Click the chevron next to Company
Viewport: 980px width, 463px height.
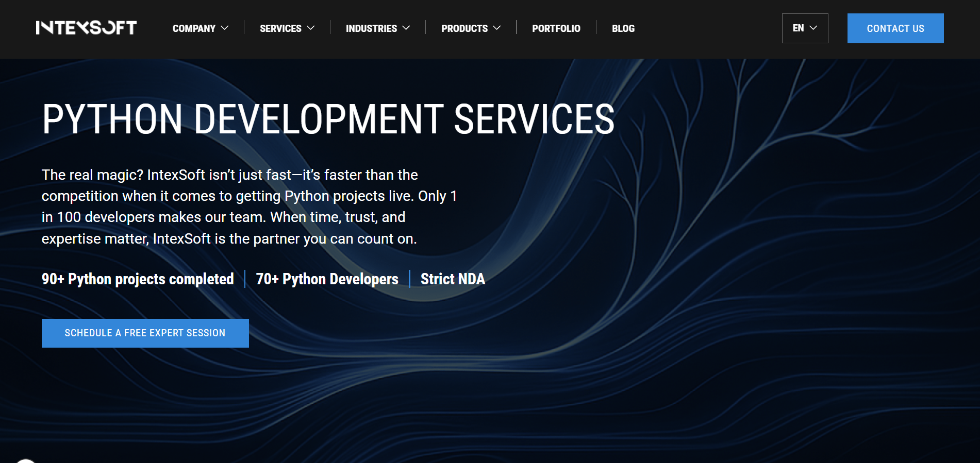(x=225, y=28)
